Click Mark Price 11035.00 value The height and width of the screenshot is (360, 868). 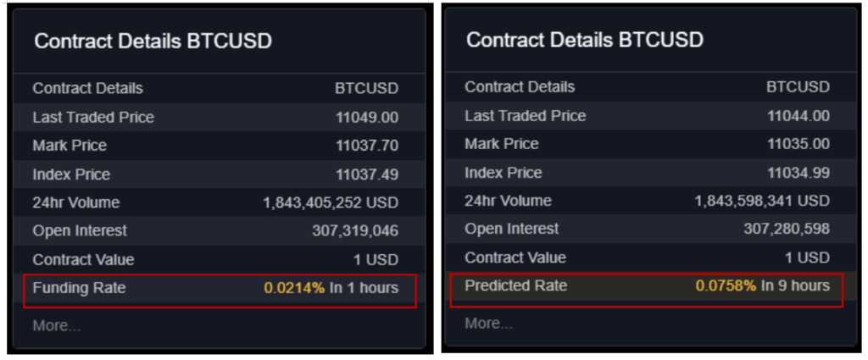798,144
